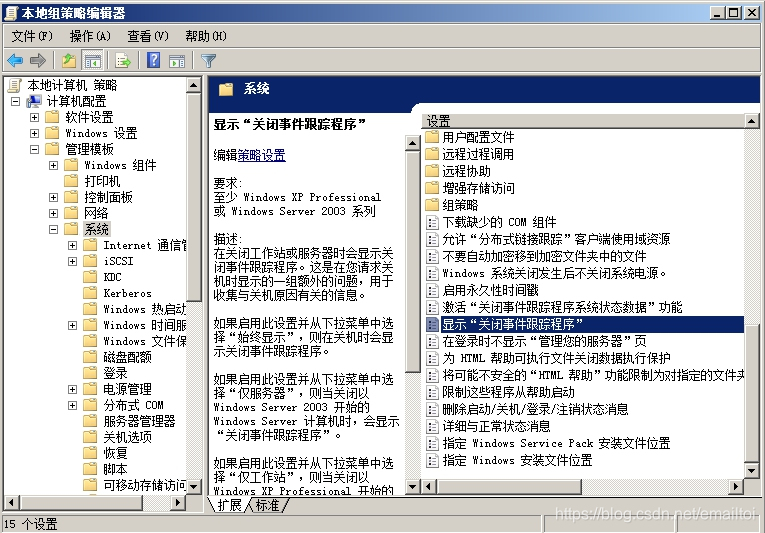
Task: Click the 设置 column header
Action: tap(583, 121)
